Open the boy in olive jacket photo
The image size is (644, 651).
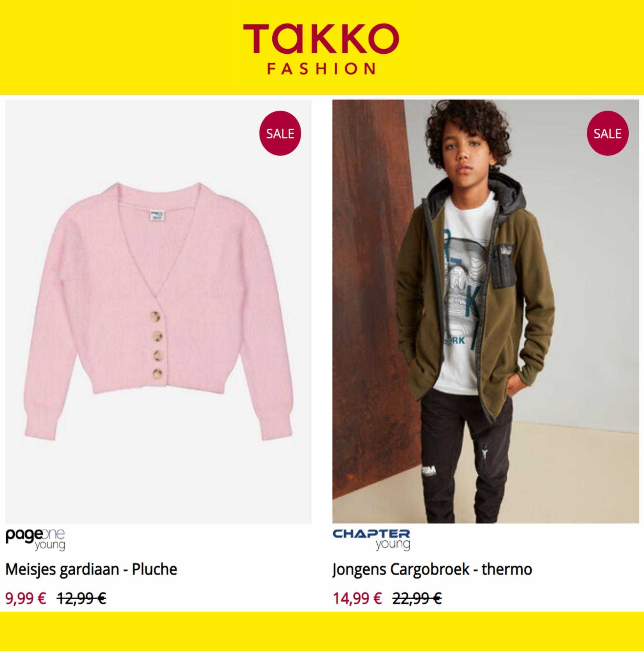pyautogui.click(x=485, y=311)
